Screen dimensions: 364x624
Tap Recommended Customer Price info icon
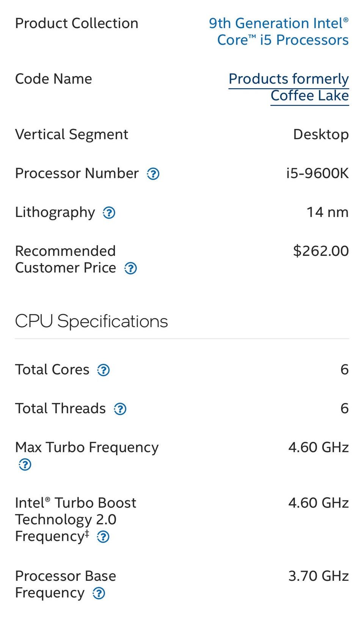pyautogui.click(x=131, y=268)
